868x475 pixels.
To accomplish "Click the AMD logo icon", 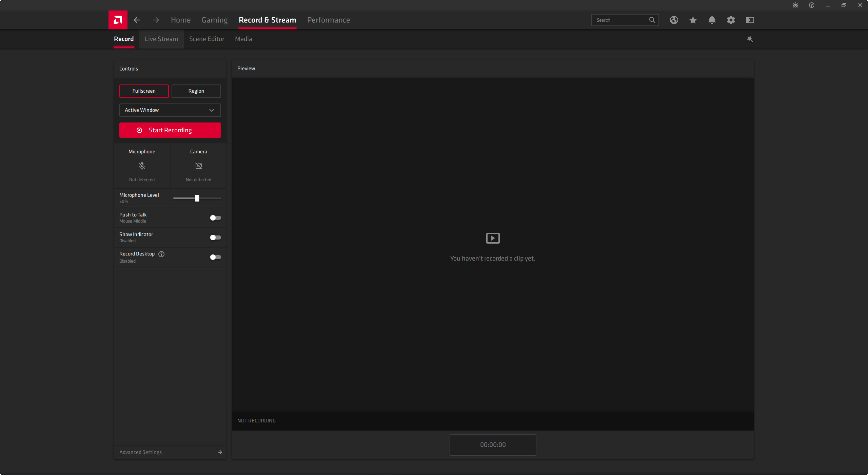I will [x=118, y=20].
